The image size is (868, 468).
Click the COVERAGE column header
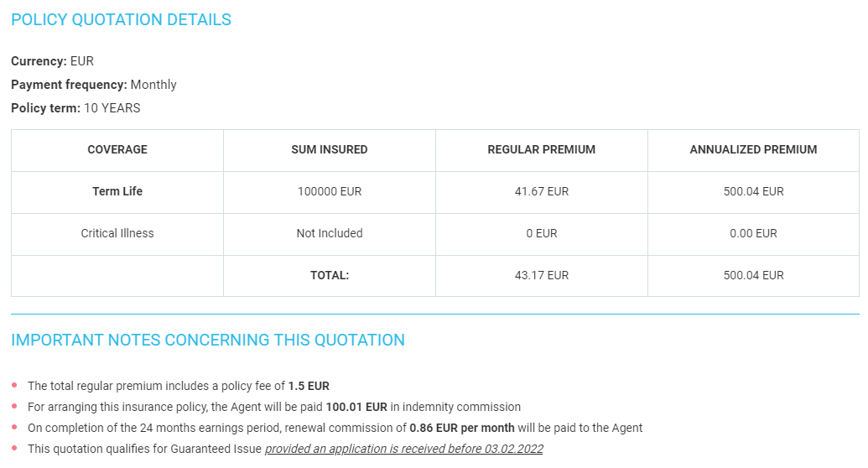[x=117, y=149]
